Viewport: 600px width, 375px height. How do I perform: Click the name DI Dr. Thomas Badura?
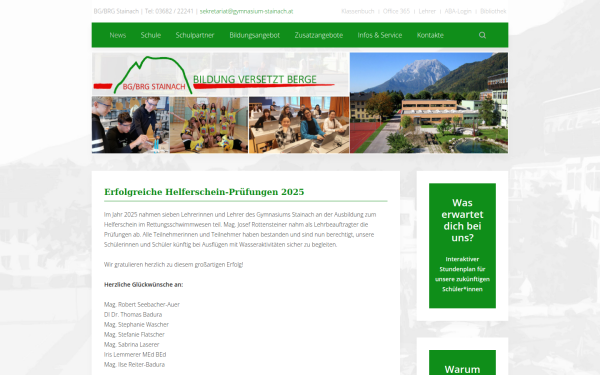133,315
